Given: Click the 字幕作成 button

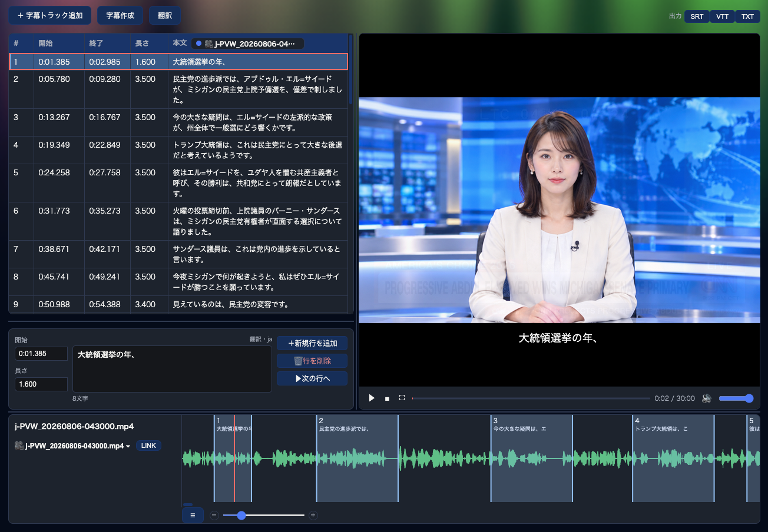Looking at the screenshot, I should (120, 15).
